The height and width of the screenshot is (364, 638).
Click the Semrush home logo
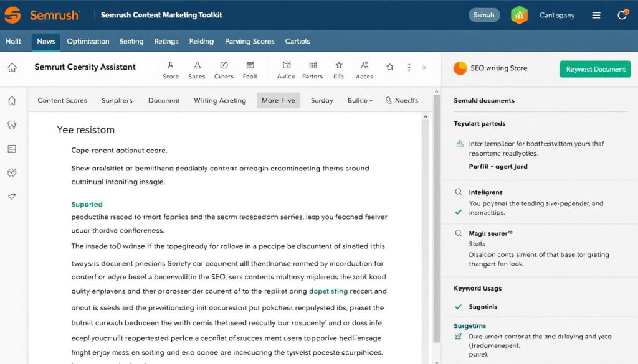[x=12, y=14]
